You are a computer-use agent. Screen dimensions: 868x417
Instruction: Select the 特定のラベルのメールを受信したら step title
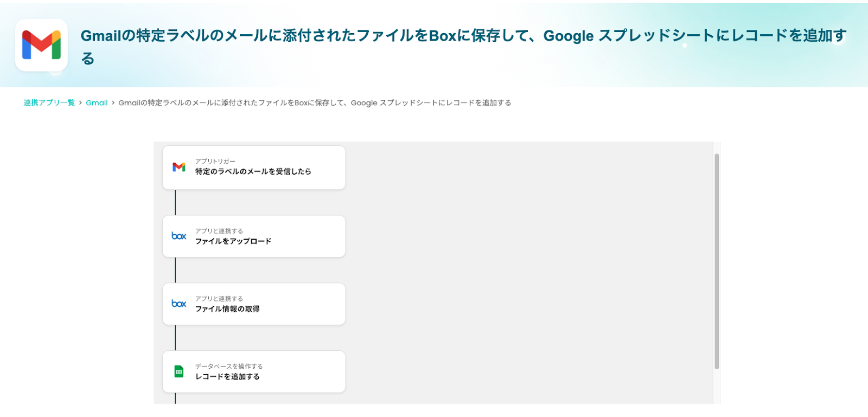pyautogui.click(x=253, y=171)
